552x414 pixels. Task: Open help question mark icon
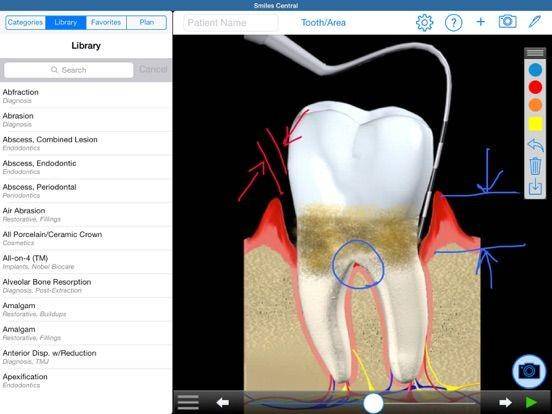pos(453,23)
